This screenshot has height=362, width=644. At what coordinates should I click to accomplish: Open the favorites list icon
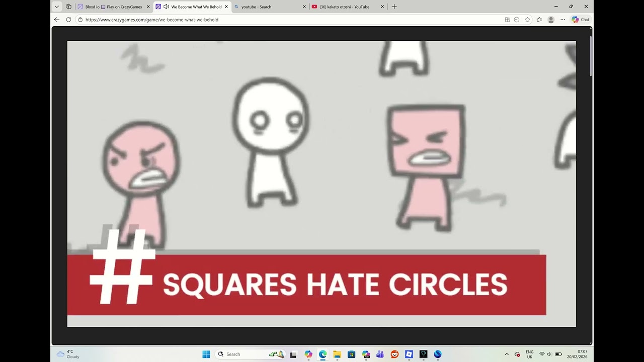(539, 20)
